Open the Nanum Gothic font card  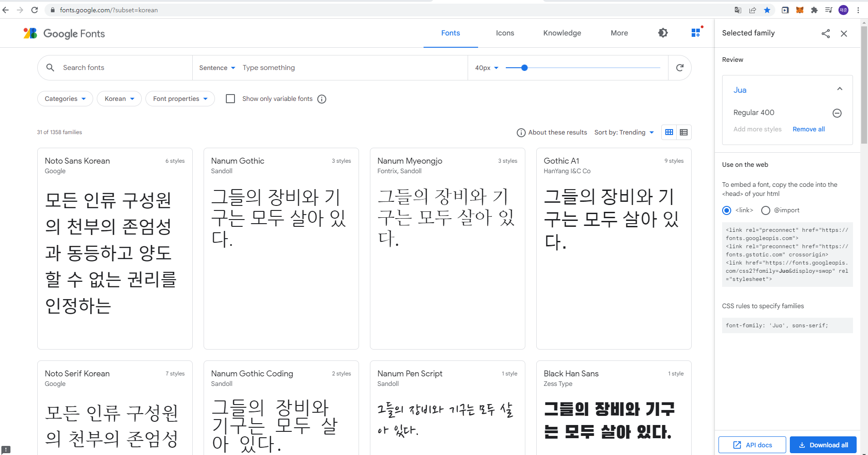pos(281,249)
